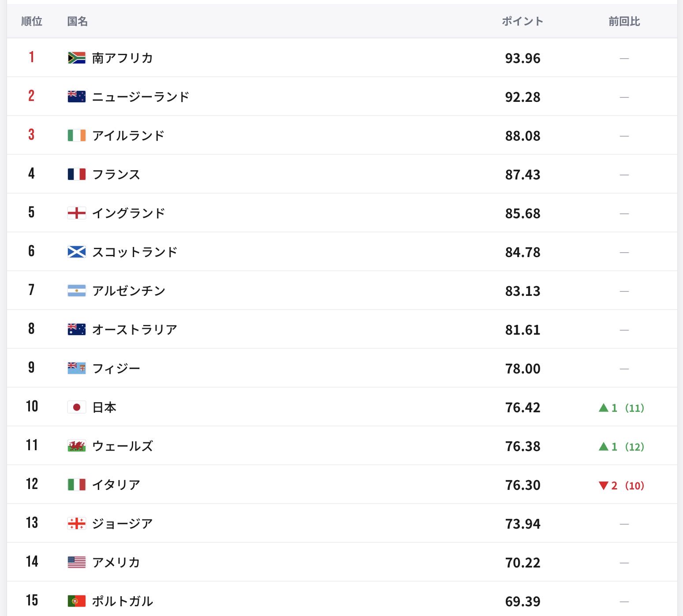Click the Ireland flag icon
Screen dimensions: 683x616
tap(76, 135)
